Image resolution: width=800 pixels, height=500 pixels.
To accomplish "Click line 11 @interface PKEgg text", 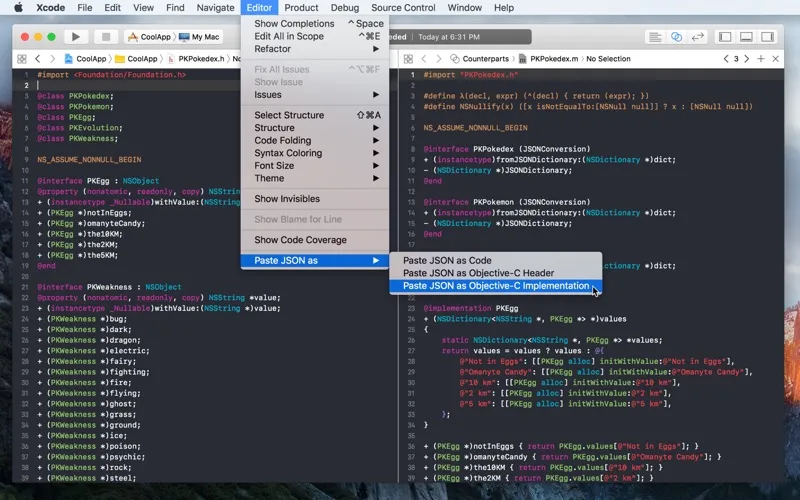I will [x=98, y=181].
